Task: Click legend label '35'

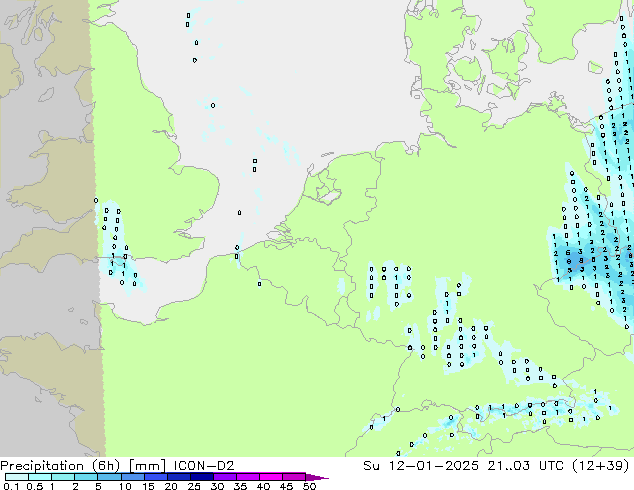Action: click(x=240, y=486)
